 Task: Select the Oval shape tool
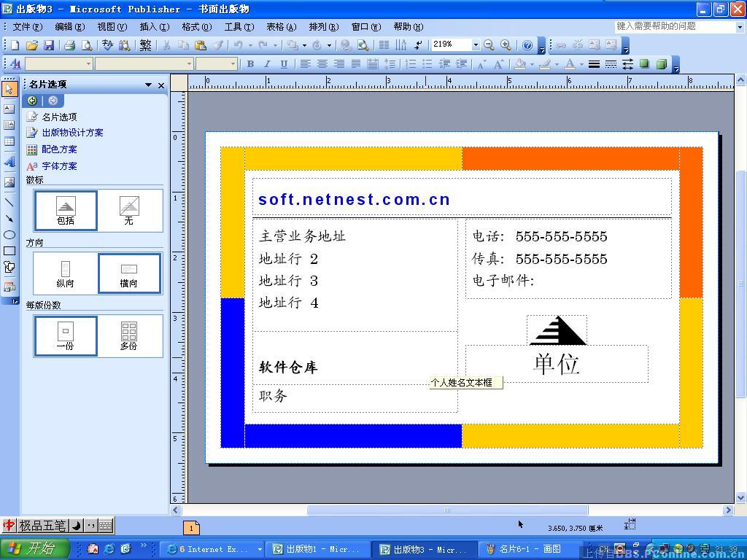coord(9,235)
